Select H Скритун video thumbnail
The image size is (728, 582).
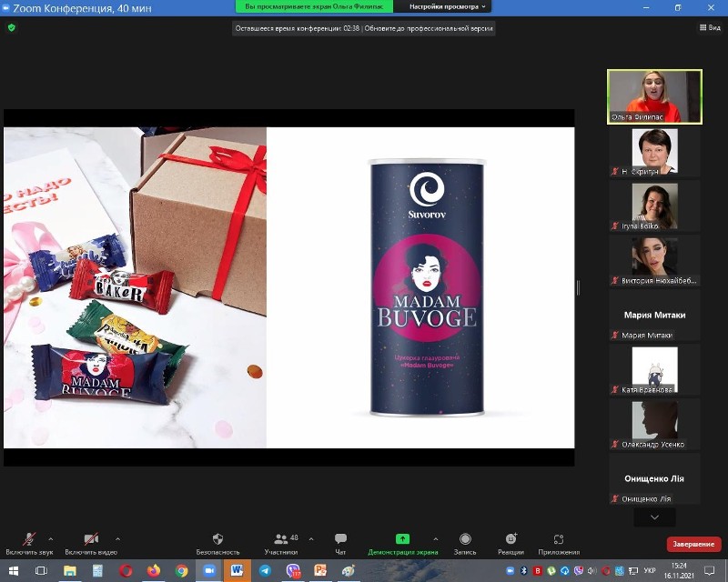tap(654, 152)
